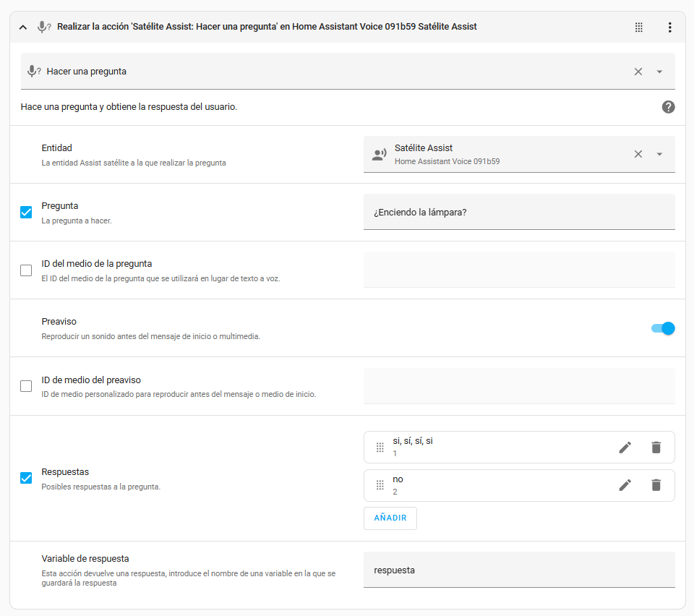694x616 pixels.
Task: Grab the drag handle of the 'no' answer
Action: (380, 485)
